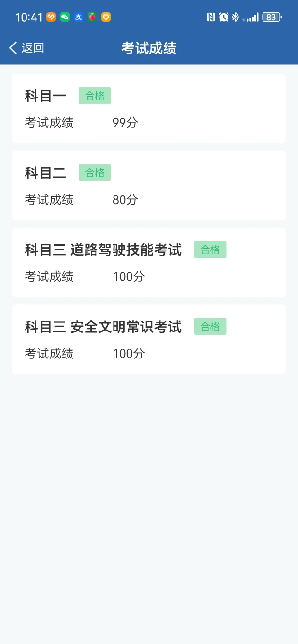
Task: Tap 合格 badge for 道路驾驶技能考试
Action: pos(210,250)
